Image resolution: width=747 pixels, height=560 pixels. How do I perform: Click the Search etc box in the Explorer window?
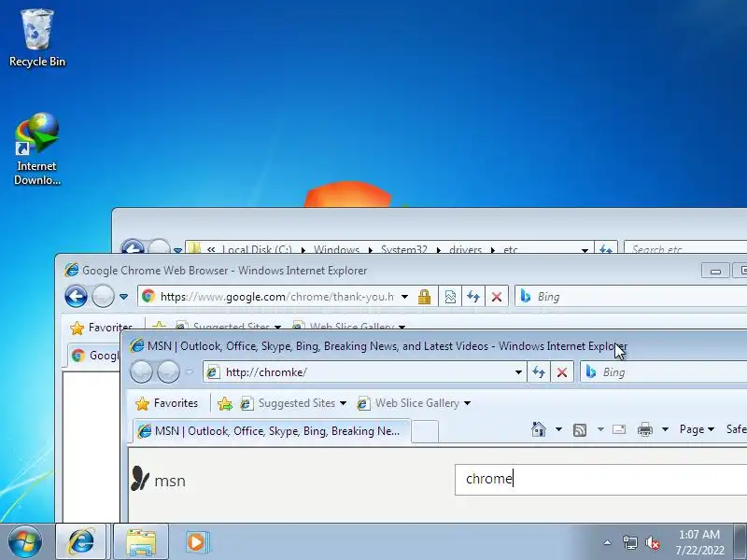pos(686,247)
